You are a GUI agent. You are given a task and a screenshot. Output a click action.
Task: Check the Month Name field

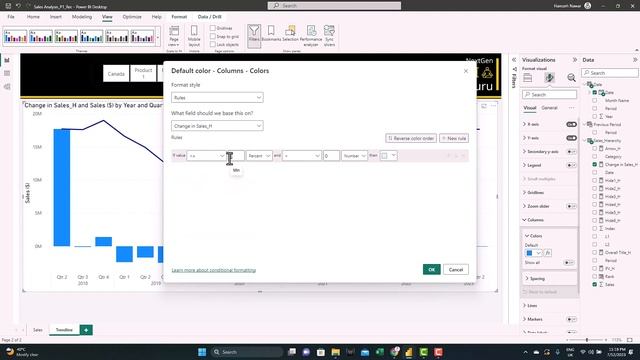(x=595, y=100)
